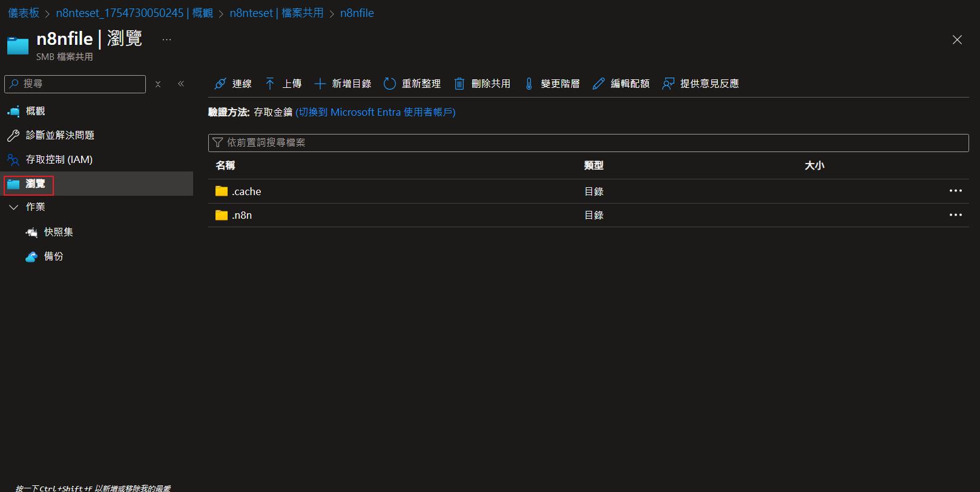Click the 概觀 overview icon in sidebar
Viewport: 980px width, 492px height.
pyautogui.click(x=13, y=111)
